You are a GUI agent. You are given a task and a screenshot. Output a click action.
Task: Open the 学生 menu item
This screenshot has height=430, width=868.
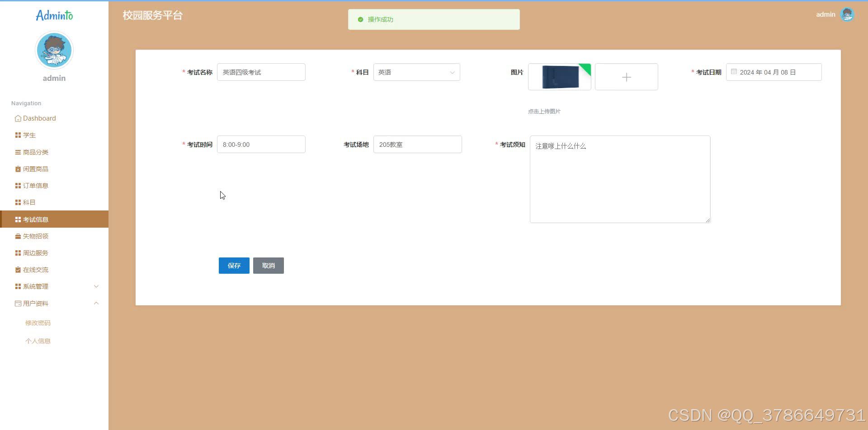[x=54, y=135]
